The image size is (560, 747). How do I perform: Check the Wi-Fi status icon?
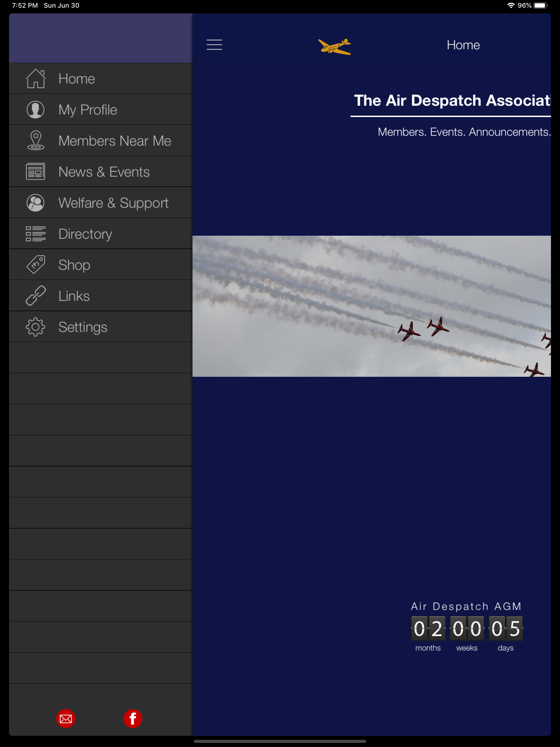click(x=511, y=5)
